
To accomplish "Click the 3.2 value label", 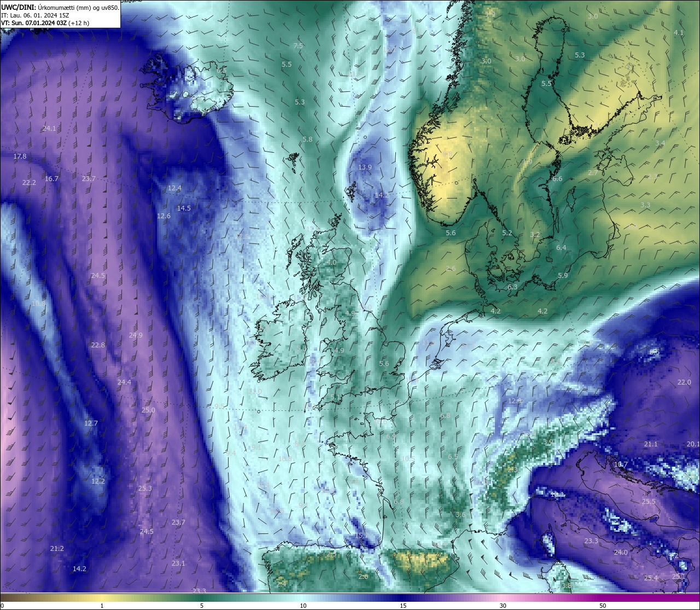I will 535,234.
